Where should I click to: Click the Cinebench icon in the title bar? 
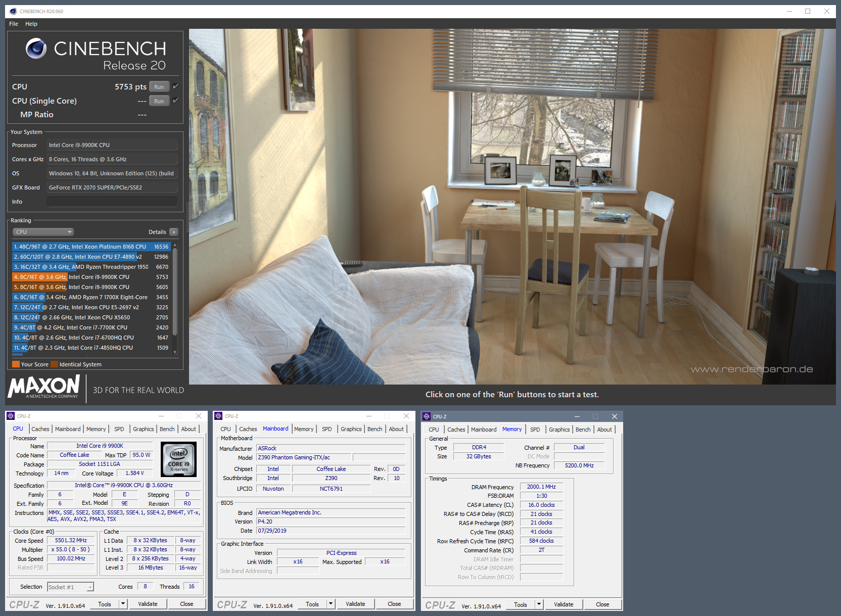pyautogui.click(x=13, y=11)
